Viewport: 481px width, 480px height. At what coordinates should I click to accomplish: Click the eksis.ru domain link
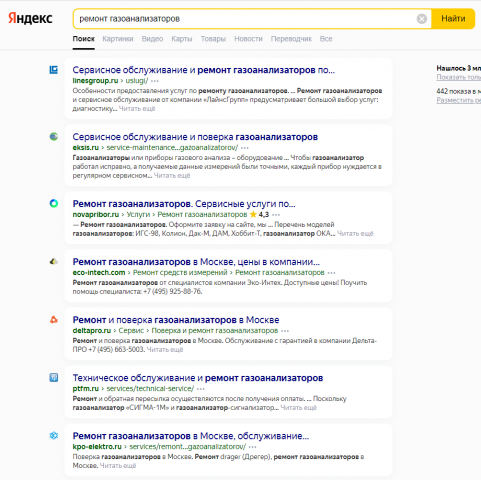[86, 148]
